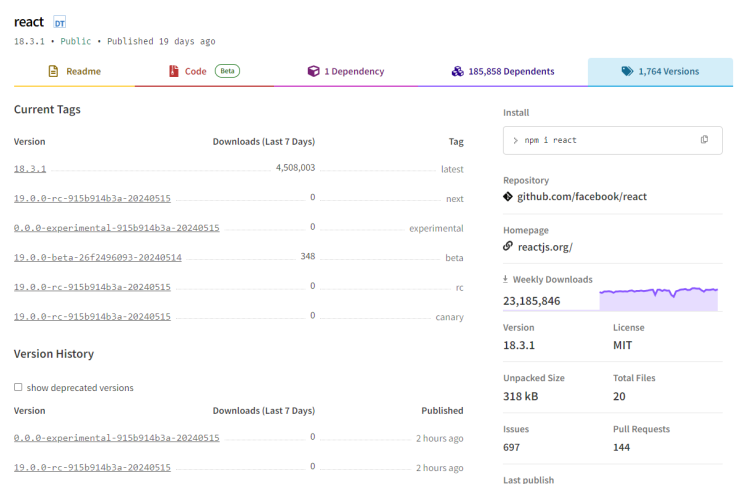Click the npm i react install box

pyautogui.click(x=600, y=140)
